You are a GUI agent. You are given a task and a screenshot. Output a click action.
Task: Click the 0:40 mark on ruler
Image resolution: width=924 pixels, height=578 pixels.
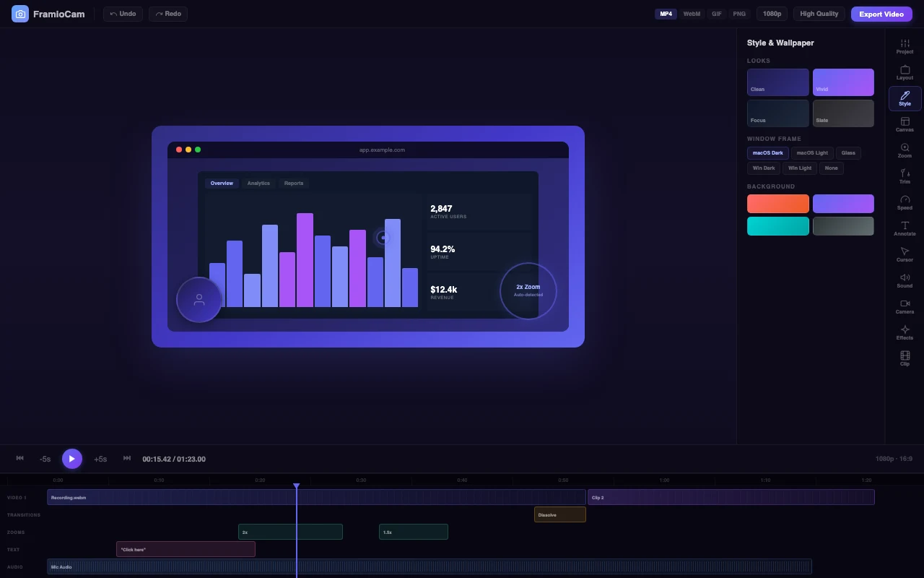[x=462, y=480]
